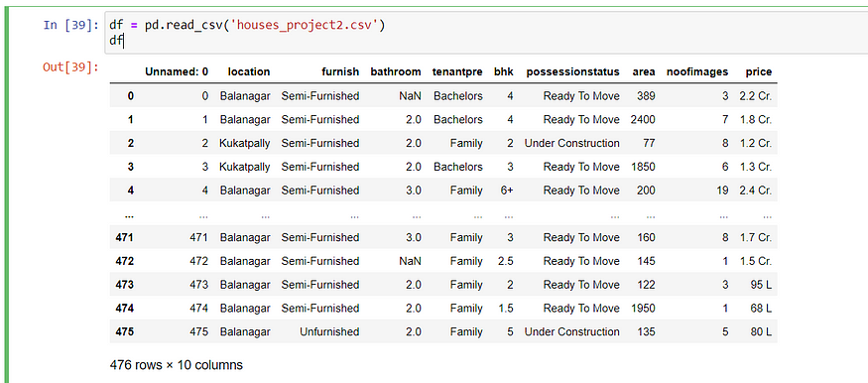Select the 'tenantpre' column header

tap(457, 72)
